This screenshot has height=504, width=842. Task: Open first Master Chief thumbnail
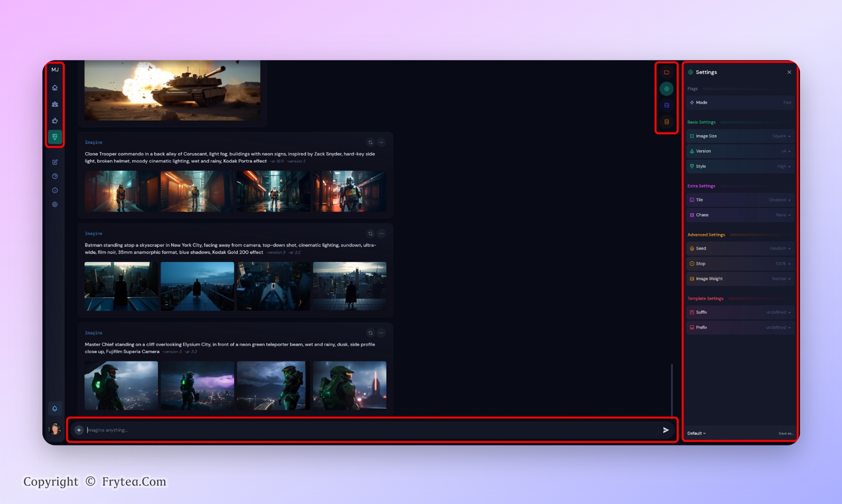pyautogui.click(x=121, y=385)
